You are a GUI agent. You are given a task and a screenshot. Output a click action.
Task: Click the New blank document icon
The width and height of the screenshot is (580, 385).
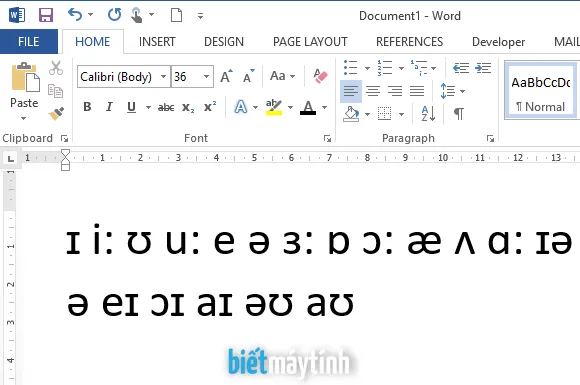(176, 16)
